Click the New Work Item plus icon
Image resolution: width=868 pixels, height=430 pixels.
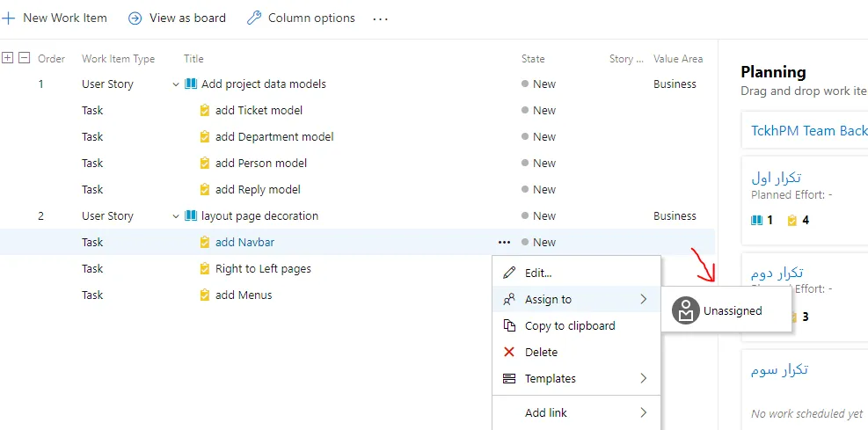tap(8, 18)
